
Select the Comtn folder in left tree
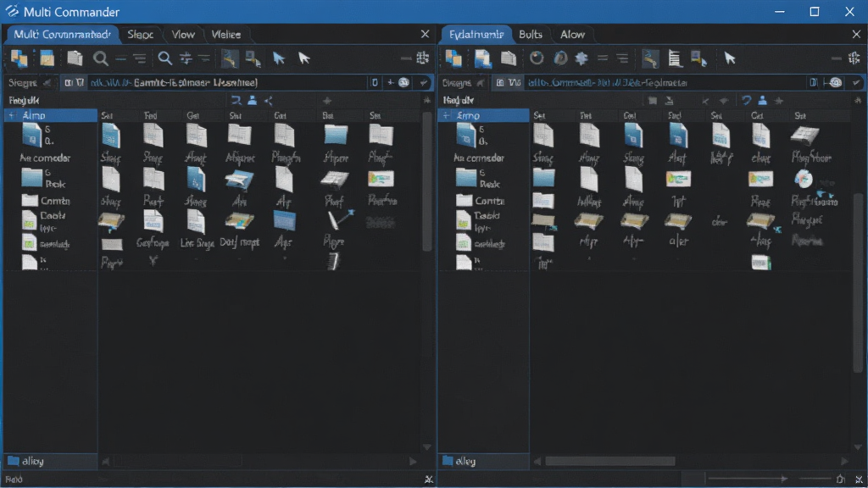47,201
